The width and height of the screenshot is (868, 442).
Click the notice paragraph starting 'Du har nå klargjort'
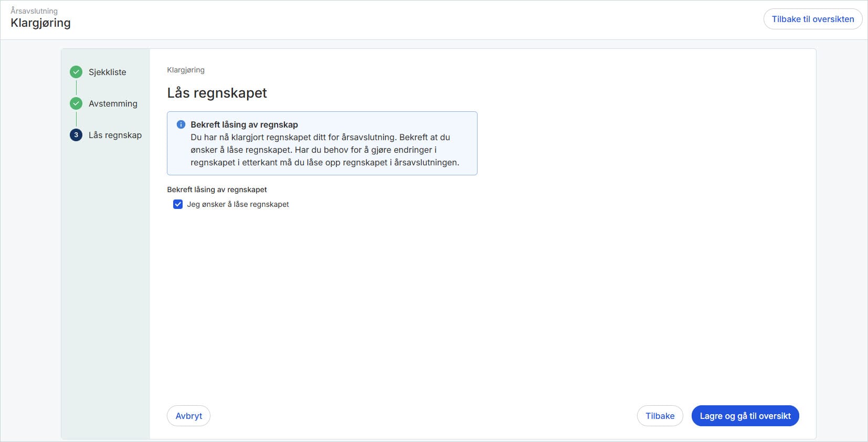tap(324, 150)
